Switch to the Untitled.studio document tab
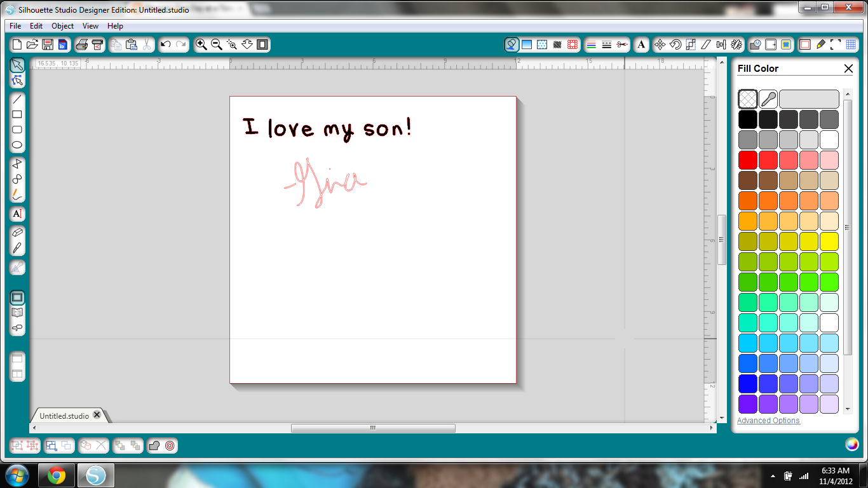 64,416
